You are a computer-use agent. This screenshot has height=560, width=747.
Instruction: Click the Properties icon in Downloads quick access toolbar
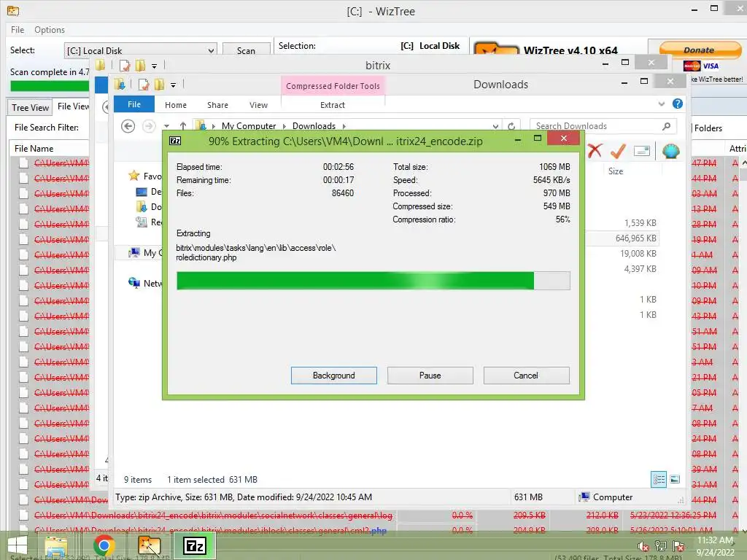pyautogui.click(x=144, y=85)
